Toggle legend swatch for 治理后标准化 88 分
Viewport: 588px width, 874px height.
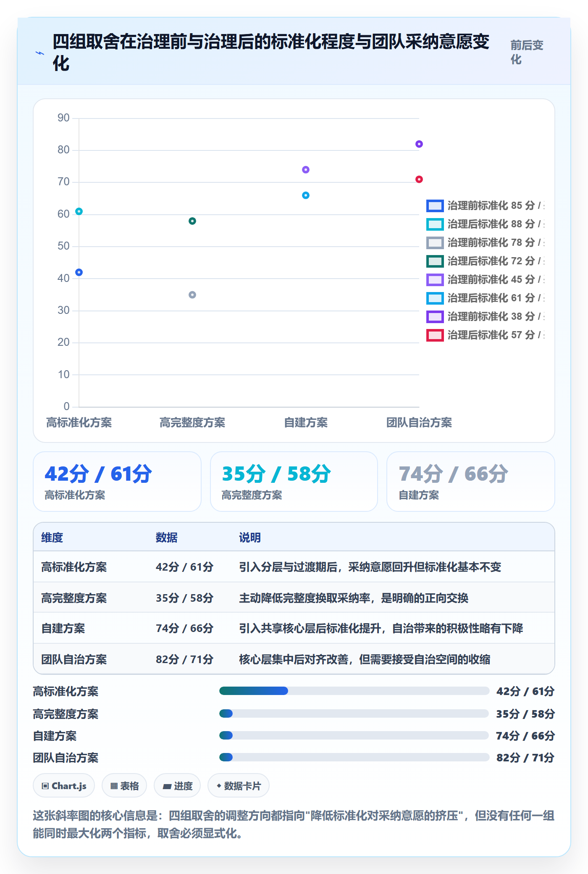point(435,224)
